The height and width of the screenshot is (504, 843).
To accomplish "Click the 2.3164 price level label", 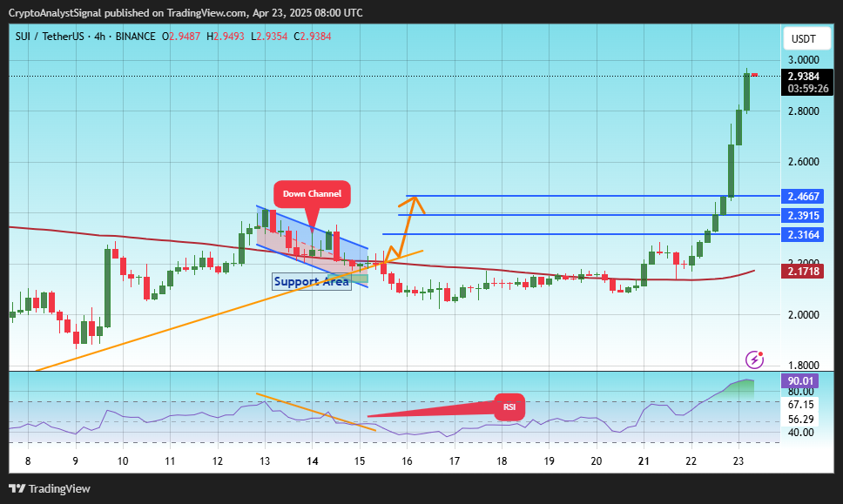I will point(803,235).
